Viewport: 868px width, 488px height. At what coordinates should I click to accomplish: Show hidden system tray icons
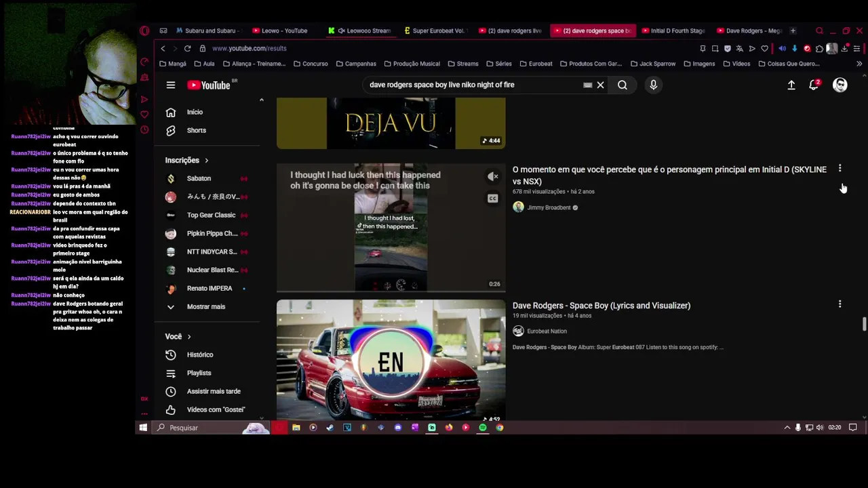pyautogui.click(x=787, y=428)
